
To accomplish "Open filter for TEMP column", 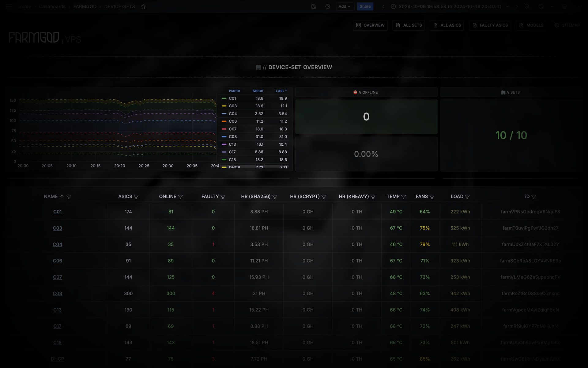I will [x=404, y=197].
